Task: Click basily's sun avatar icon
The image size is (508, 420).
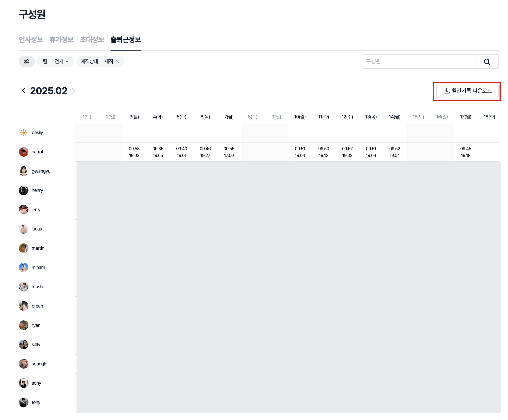Action: click(x=23, y=133)
